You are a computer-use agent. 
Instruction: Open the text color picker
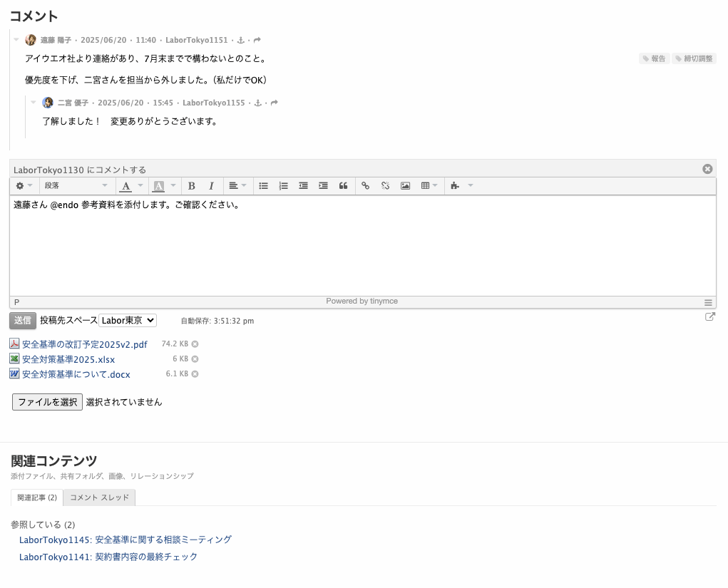[126, 186]
